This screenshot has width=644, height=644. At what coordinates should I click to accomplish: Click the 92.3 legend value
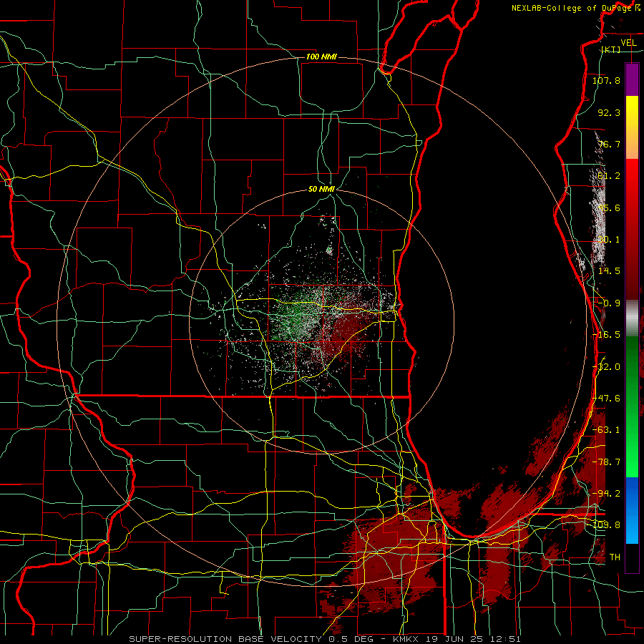coord(609,112)
